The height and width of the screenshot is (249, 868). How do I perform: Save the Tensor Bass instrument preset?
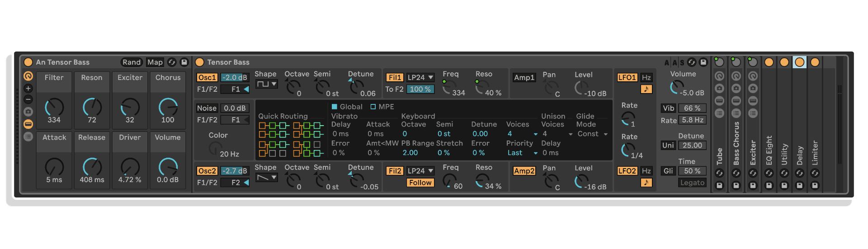(703, 62)
